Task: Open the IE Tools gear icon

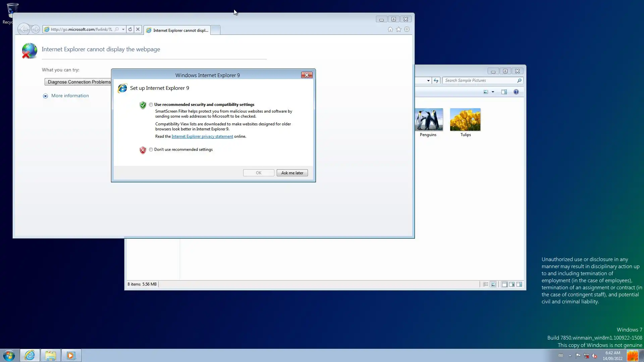Action: click(x=407, y=29)
